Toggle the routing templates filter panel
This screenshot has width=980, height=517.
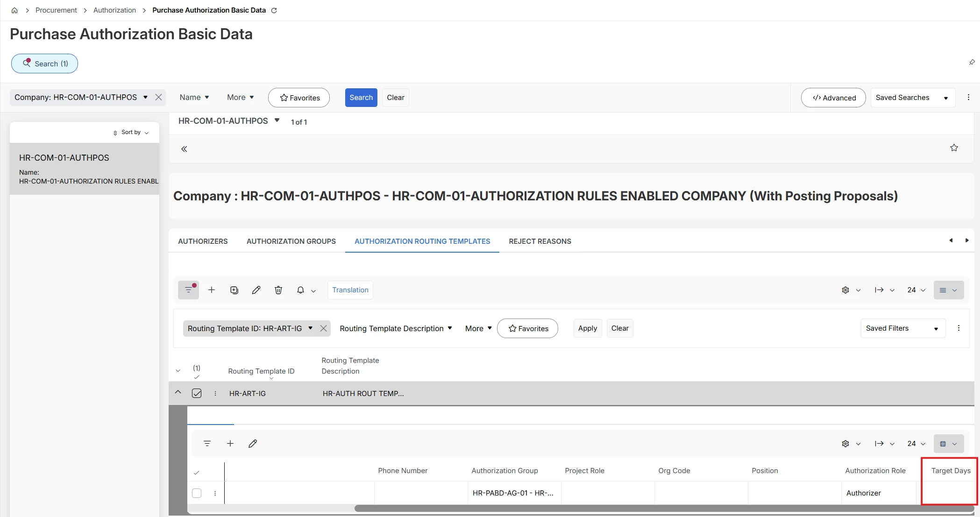[188, 290]
